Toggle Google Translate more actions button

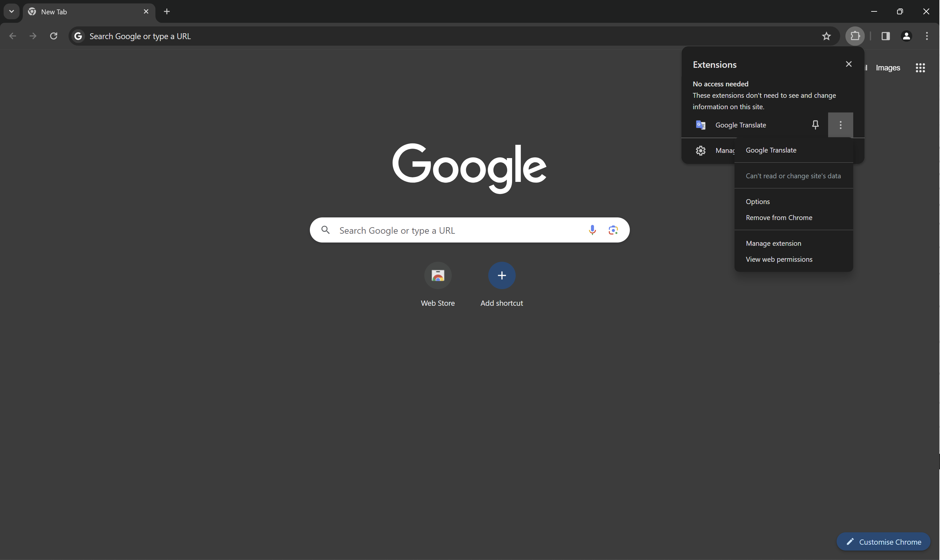pyautogui.click(x=840, y=125)
